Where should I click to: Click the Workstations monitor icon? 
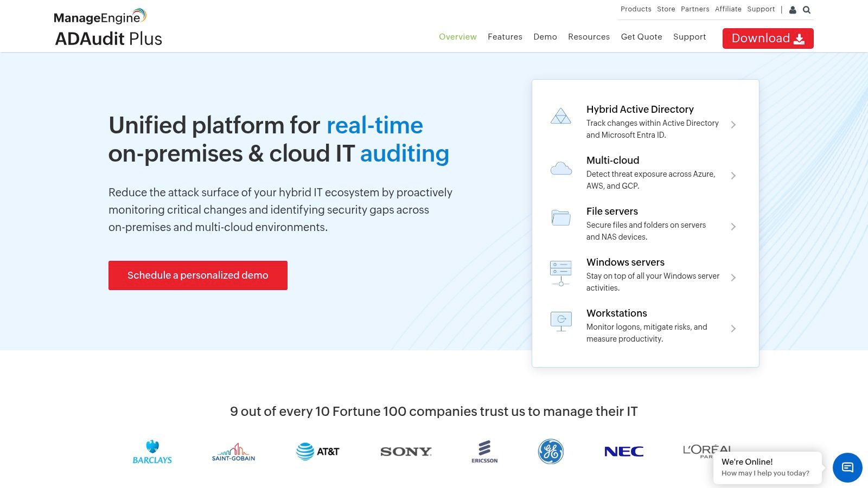(x=561, y=320)
